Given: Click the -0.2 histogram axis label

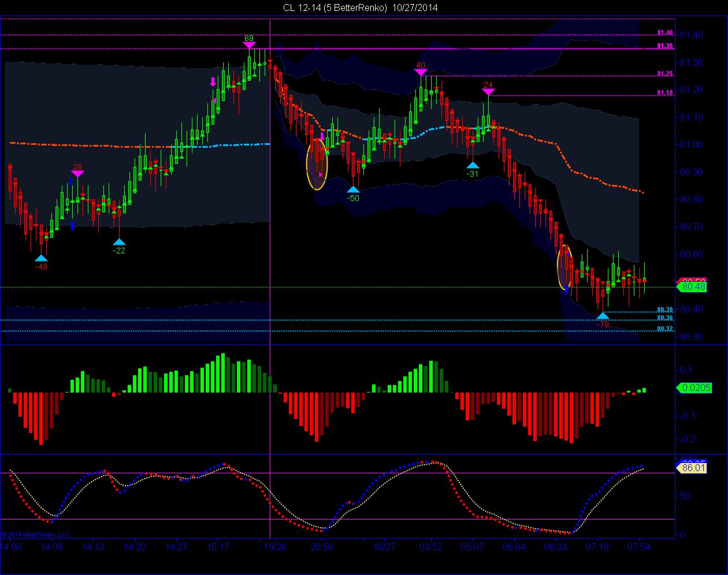Looking at the screenshot, I should 686,439.
